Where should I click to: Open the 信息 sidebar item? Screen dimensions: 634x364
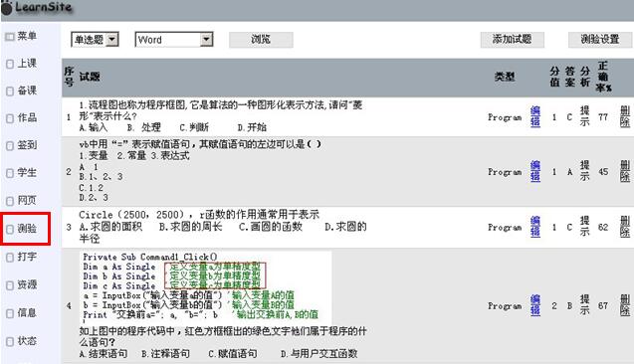27,312
